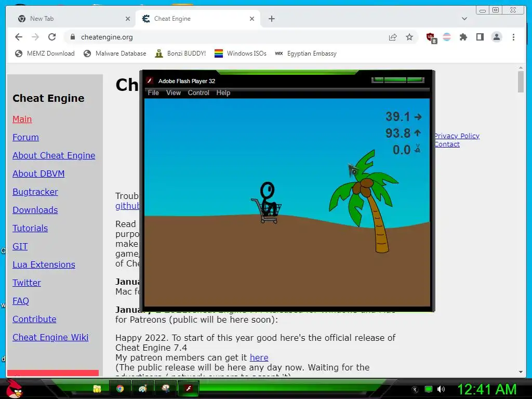The width and height of the screenshot is (532, 399).
Task: View site info via the lock icon
Action: click(x=73, y=37)
